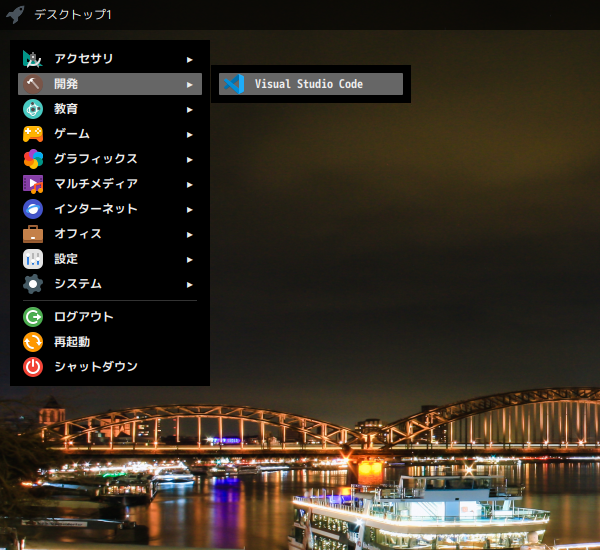Open the マルチメディア menu entry
The width and height of the screenshot is (600, 550).
coord(110,184)
